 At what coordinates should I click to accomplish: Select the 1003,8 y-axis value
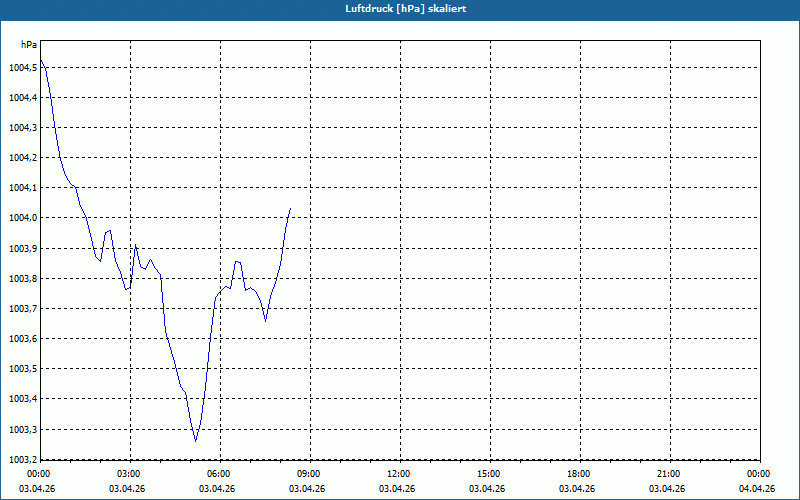pyautogui.click(x=22, y=279)
